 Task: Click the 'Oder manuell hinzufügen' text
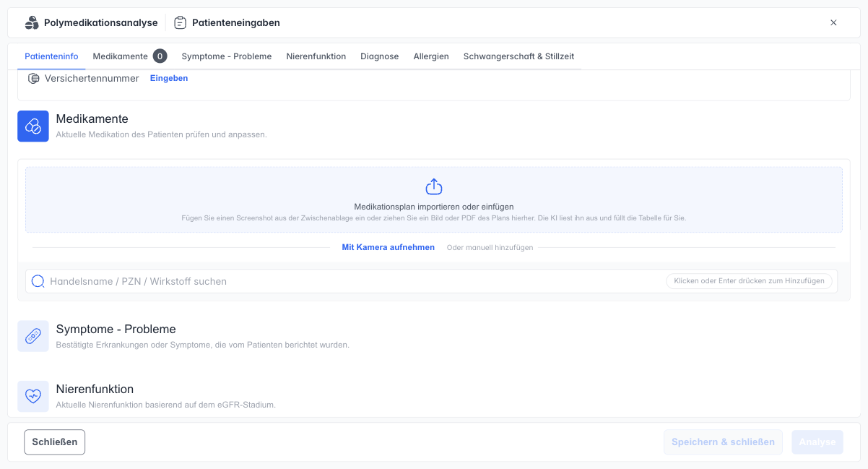[x=490, y=247]
